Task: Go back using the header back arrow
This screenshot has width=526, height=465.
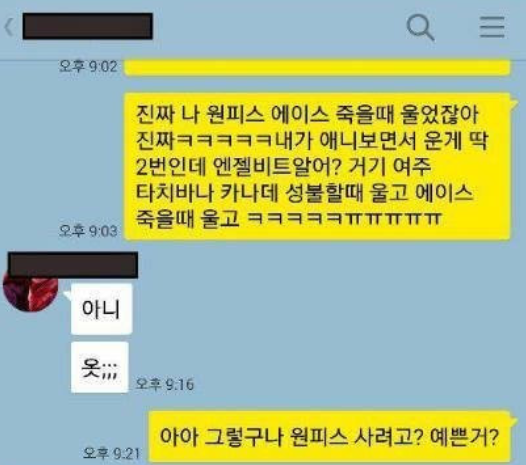Action: (9, 27)
